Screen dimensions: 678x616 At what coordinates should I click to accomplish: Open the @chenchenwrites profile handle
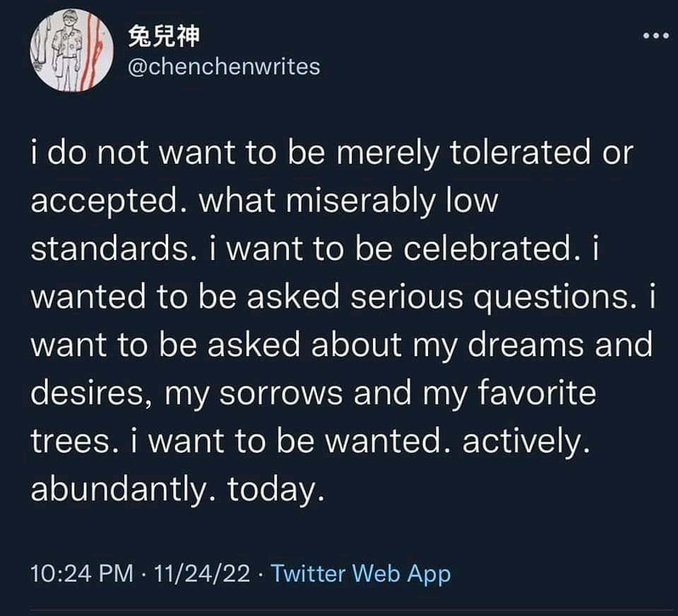tap(224, 66)
